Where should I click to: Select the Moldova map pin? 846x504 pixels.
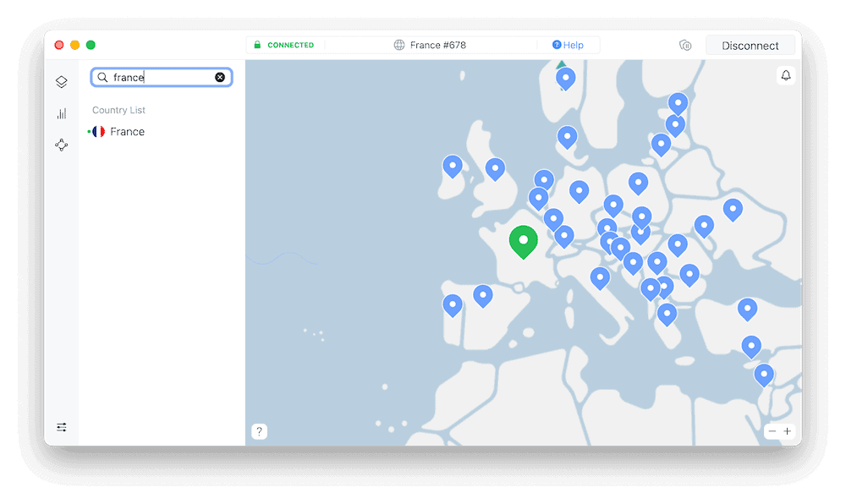pos(704,227)
